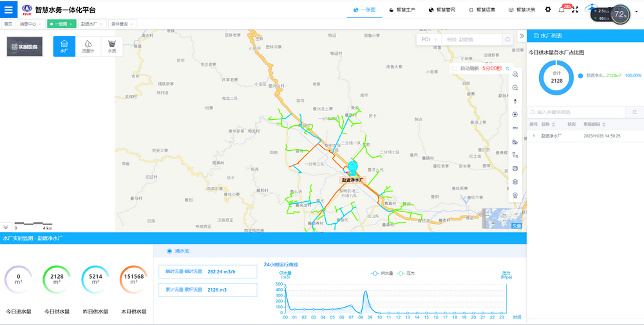Click the keyword filter input in 水厂列表

(x=576, y=112)
